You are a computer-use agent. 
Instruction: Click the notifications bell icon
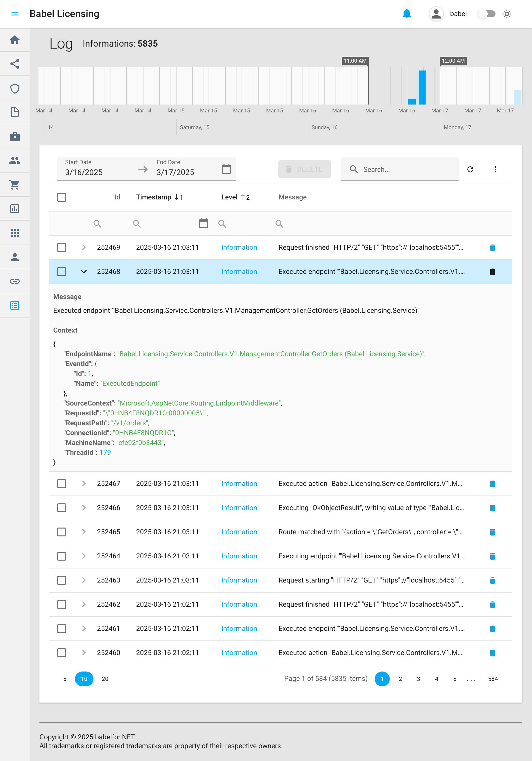406,14
